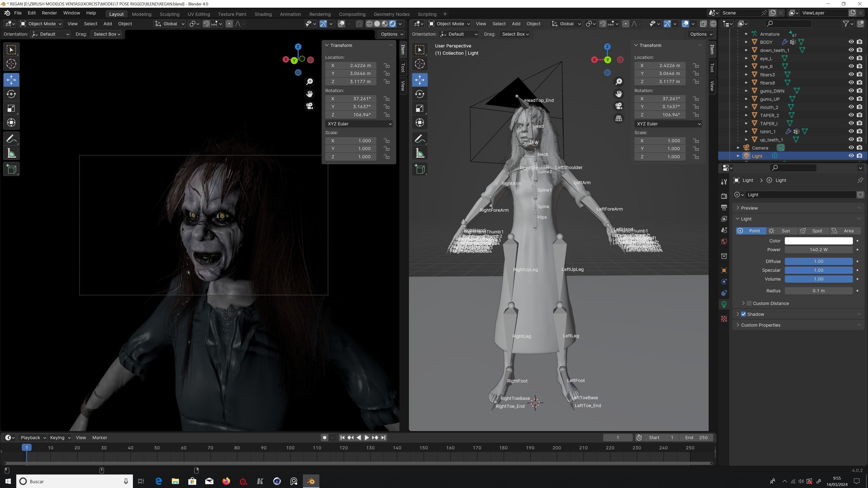Switch to the Shading workspace tab
Image resolution: width=868 pixels, height=488 pixels.
(263, 14)
